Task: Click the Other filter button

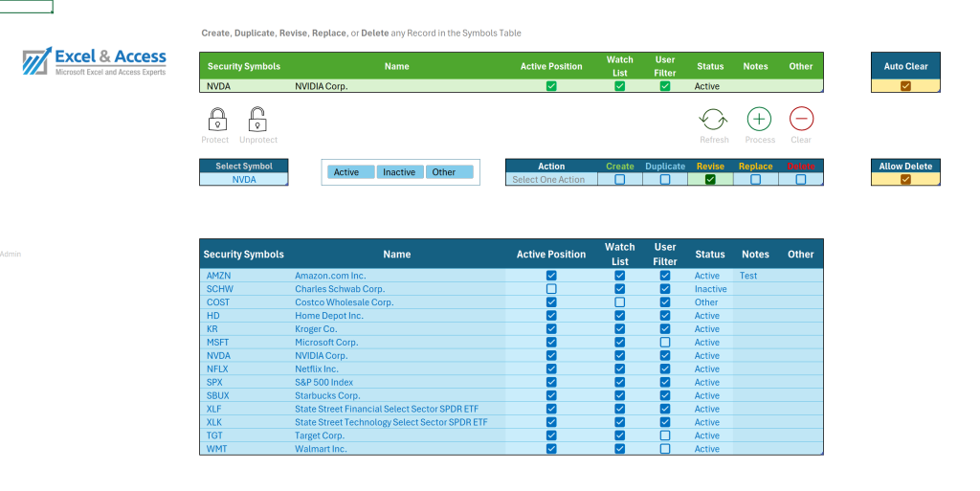Action: (x=449, y=172)
